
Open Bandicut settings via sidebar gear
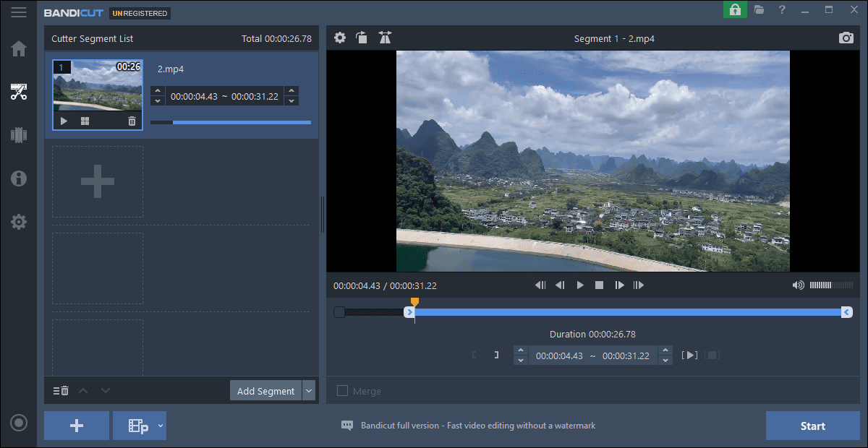(x=19, y=222)
